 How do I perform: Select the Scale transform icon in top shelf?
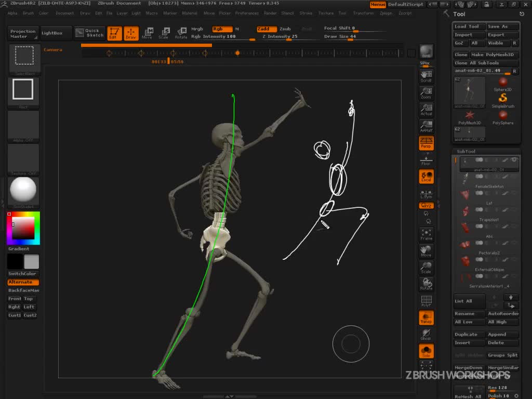tap(164, 33)
